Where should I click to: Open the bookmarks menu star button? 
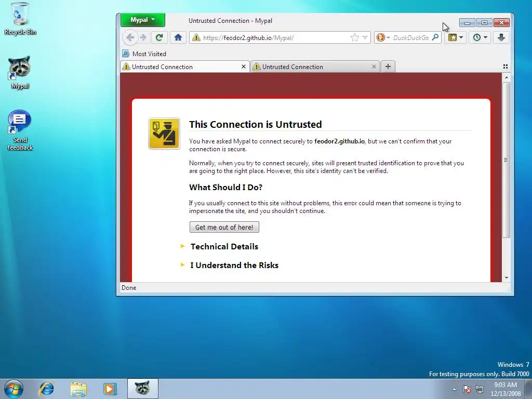[x=453, y=37]
